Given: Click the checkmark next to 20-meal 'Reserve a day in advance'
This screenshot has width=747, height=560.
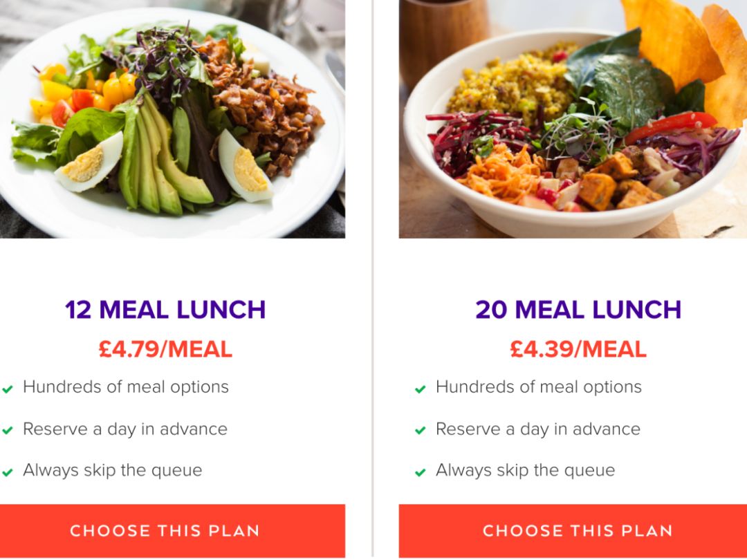Looking at the screenshot, I should point(420,431).
